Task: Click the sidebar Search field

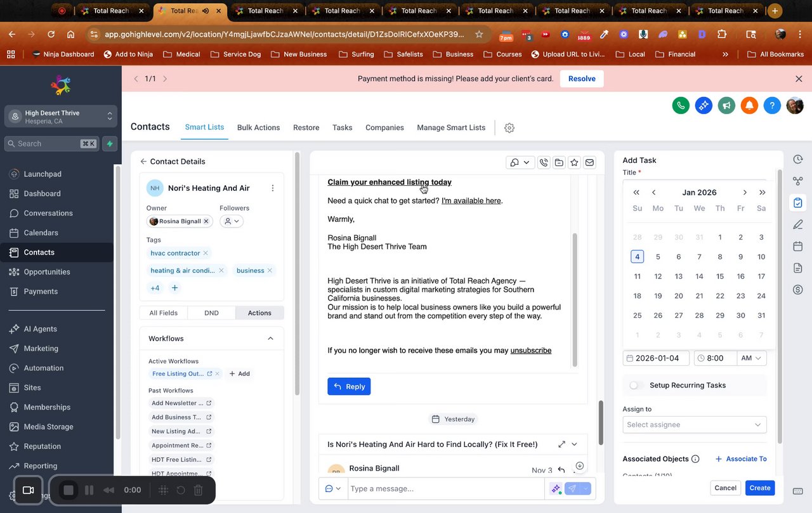Action: click(x=51, y=144)
